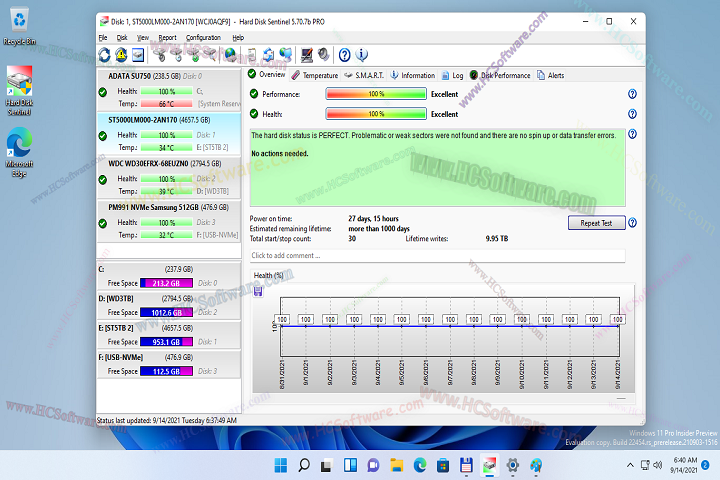Select the ADATA SU750 disk entry
The image size is (720, 480).
(x=169, y=90)
